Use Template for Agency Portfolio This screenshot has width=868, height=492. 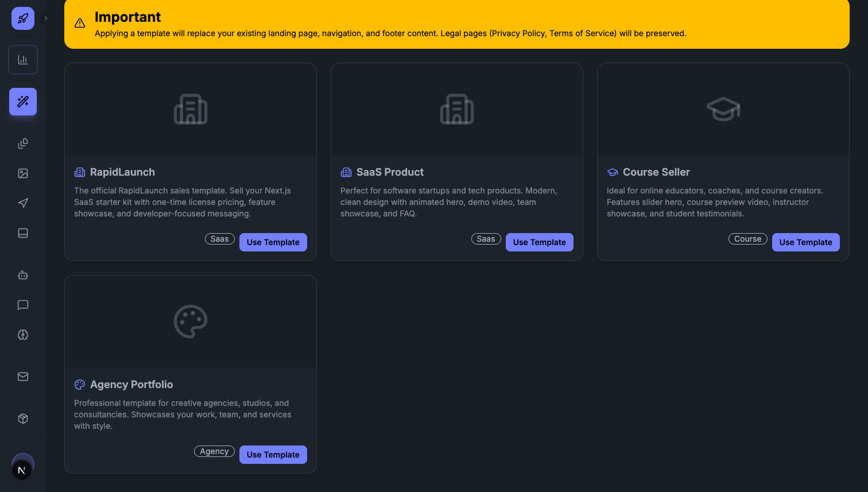273,455
